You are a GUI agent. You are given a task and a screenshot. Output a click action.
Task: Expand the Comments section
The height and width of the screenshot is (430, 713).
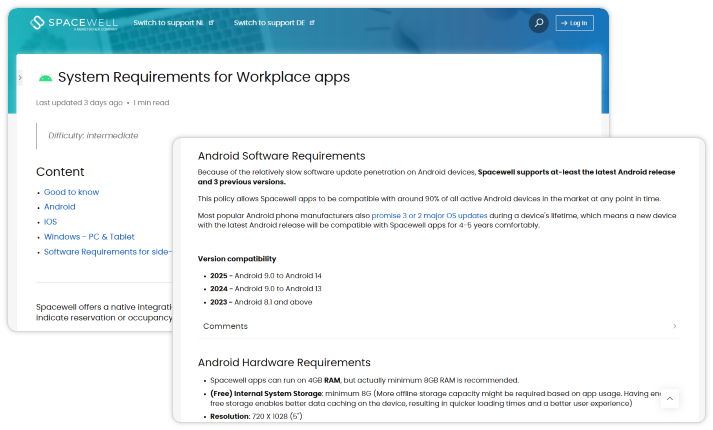click(x=439, y=326)
